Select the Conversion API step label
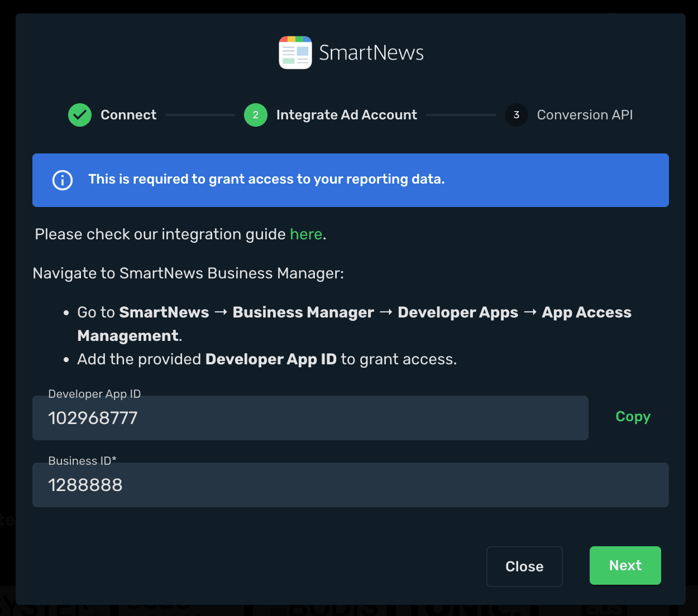This screenshot has height=616, width=698. point(585,115)
